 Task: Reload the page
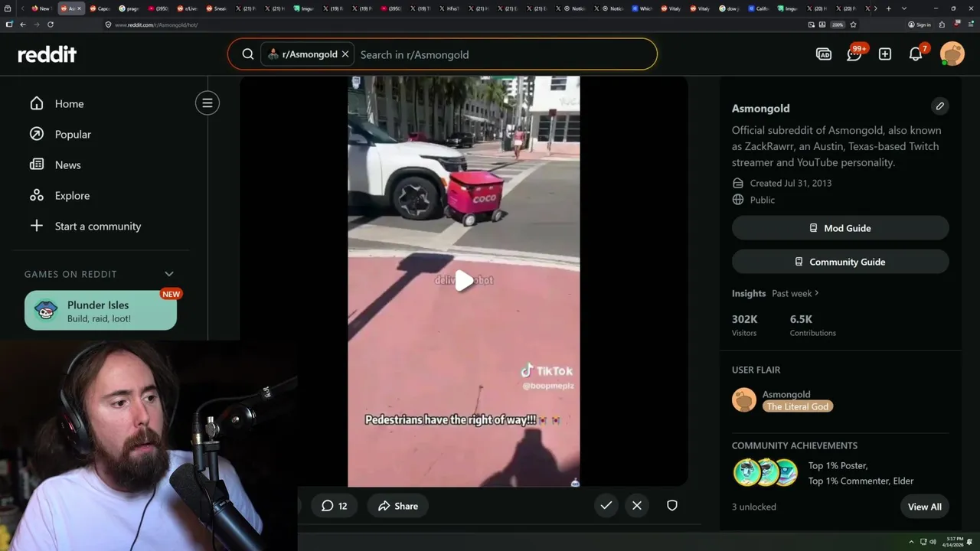tap(51, 24)
